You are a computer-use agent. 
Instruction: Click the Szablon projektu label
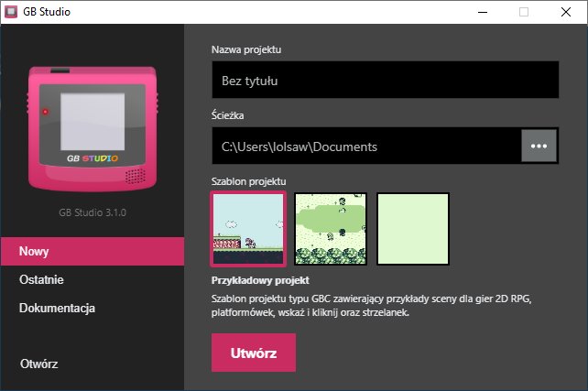(248, 181)
